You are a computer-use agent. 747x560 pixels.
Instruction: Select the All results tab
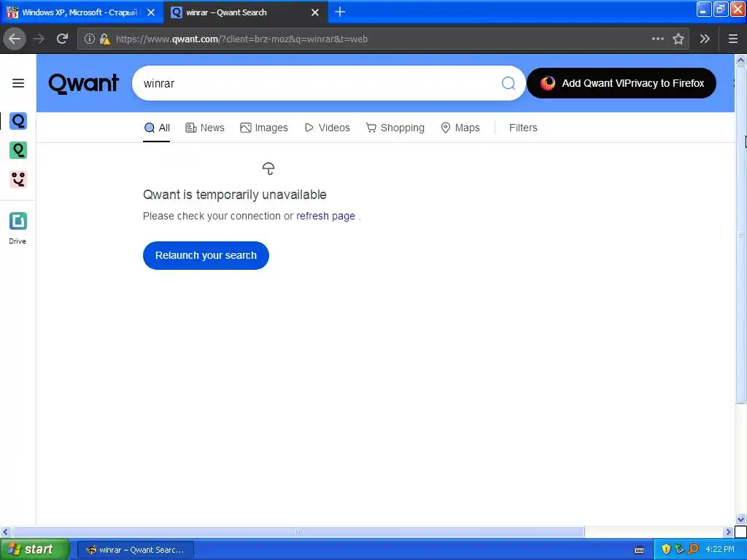(157, 128)
